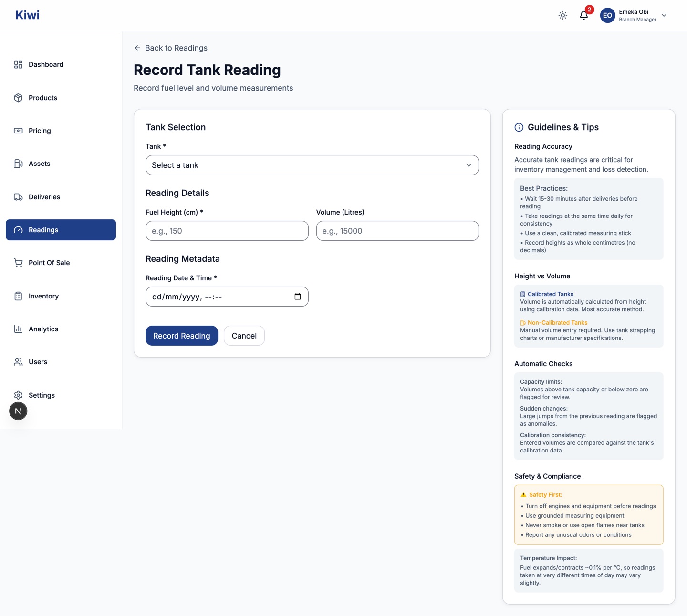The image size is (687, 616).
Task: Focus the Fuel Height (cm) input
Action: pyautogui.click(x=227, y=231)
